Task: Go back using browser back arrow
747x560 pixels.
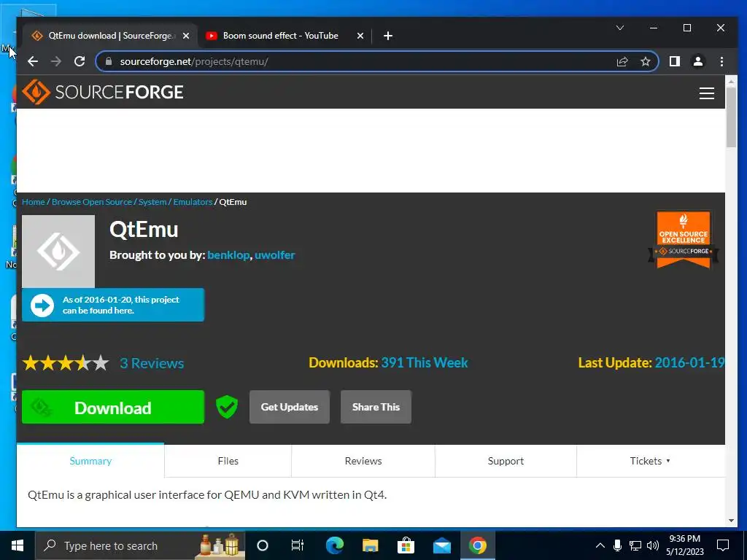Action: click(32, 61)
